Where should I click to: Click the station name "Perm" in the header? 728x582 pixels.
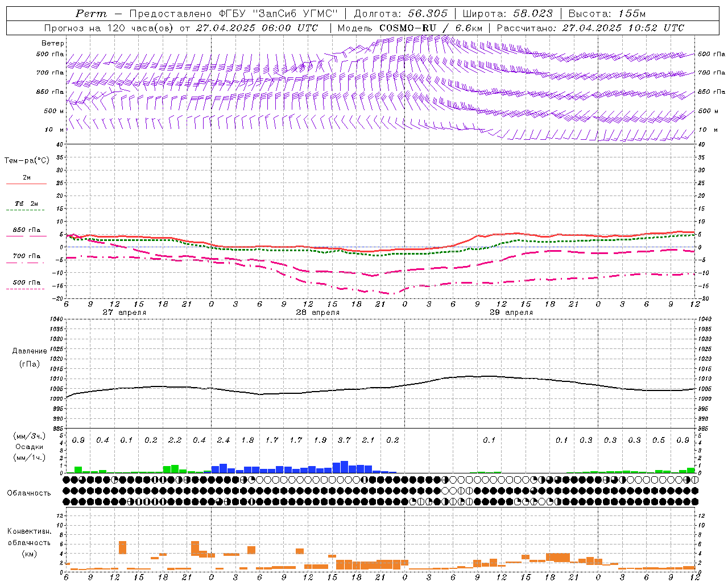pyautogui.click(x=91, y=14)
